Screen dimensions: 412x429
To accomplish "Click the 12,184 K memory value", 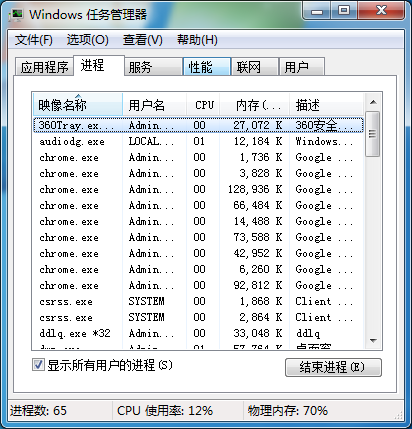I will click(258, 141).
